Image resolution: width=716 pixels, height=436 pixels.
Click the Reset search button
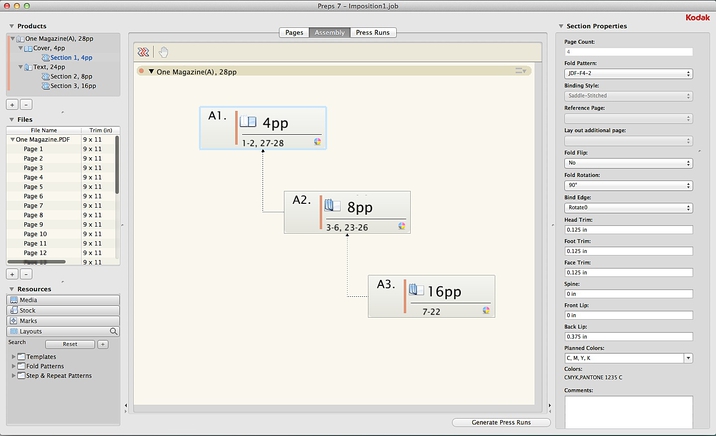tap(70, 343)
